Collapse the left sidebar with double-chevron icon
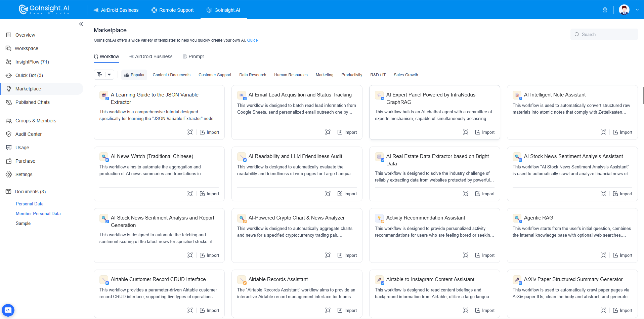Viewport: 644px width, 319px height. tap(81, 24)
